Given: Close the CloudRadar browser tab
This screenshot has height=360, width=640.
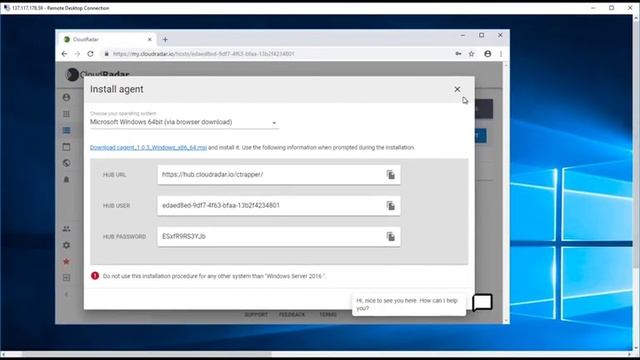Looking at the screenshot, I should pyautogui.click(x=149, y=40).
